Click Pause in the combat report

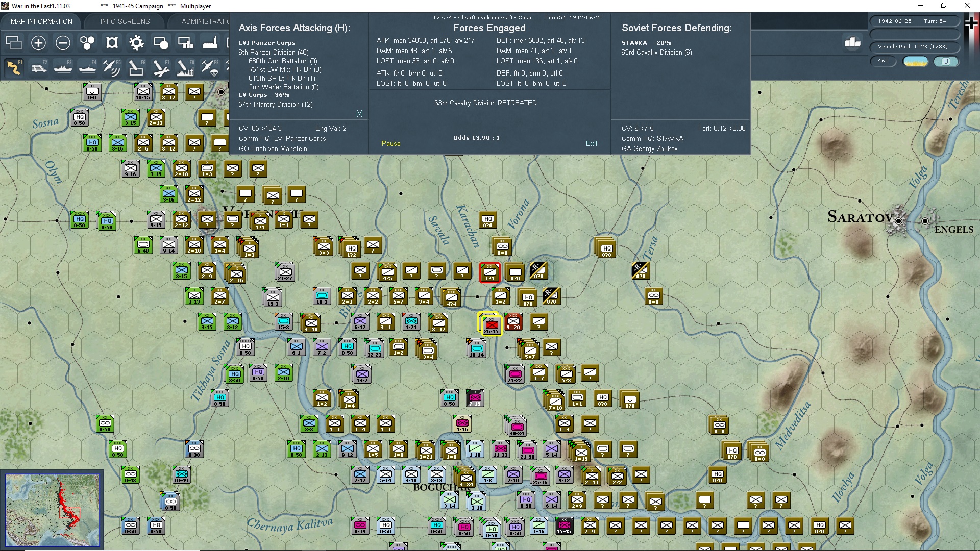[391, 144]
